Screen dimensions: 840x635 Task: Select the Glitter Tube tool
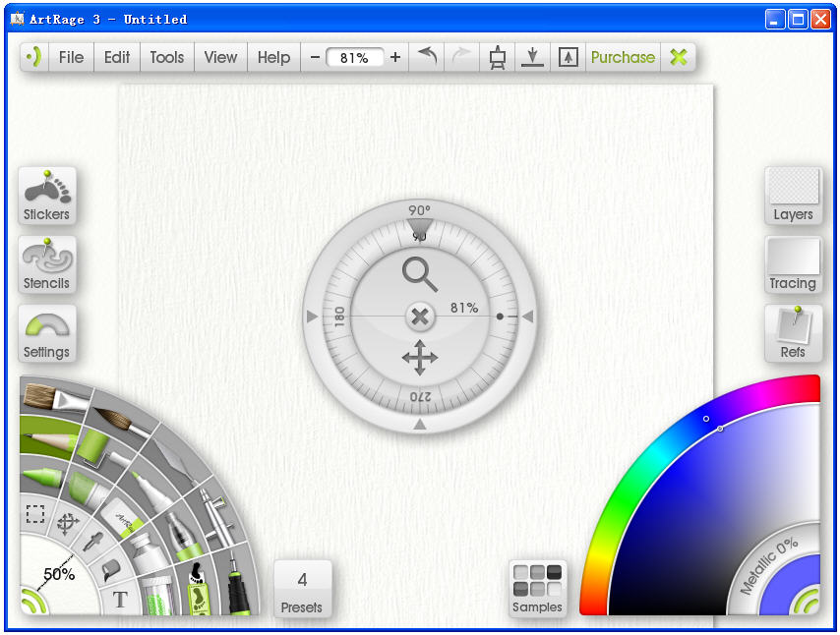[157, 596]
